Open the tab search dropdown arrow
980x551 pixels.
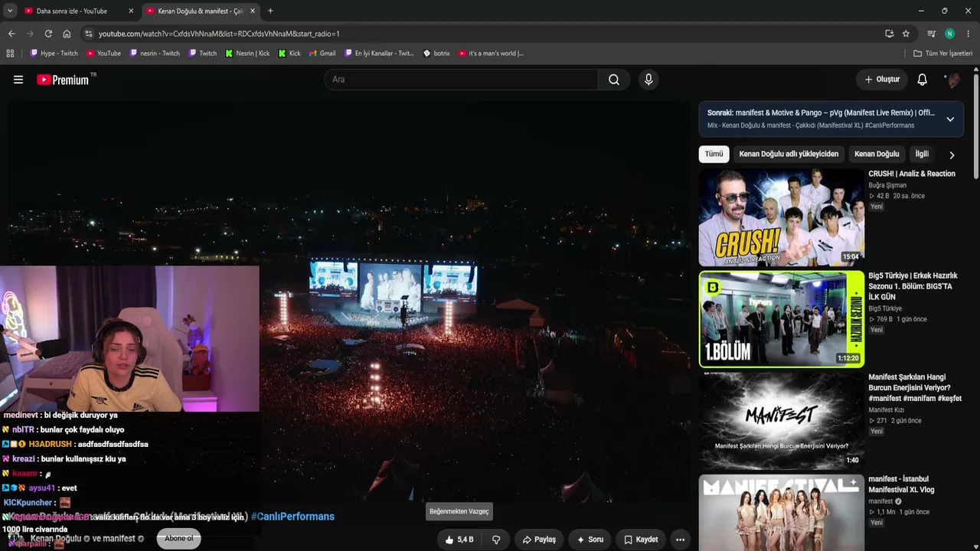coord(10,11)
